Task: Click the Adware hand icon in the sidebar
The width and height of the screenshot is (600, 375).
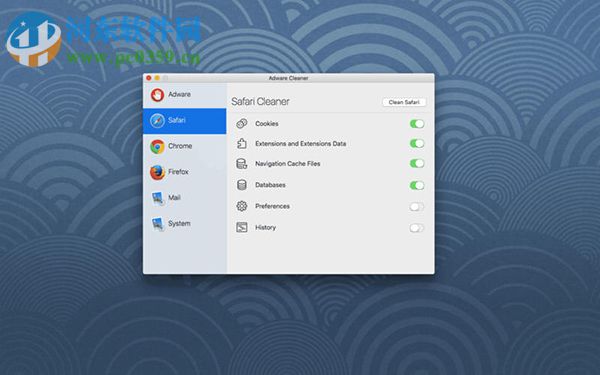Action: (x=157, y=95)
